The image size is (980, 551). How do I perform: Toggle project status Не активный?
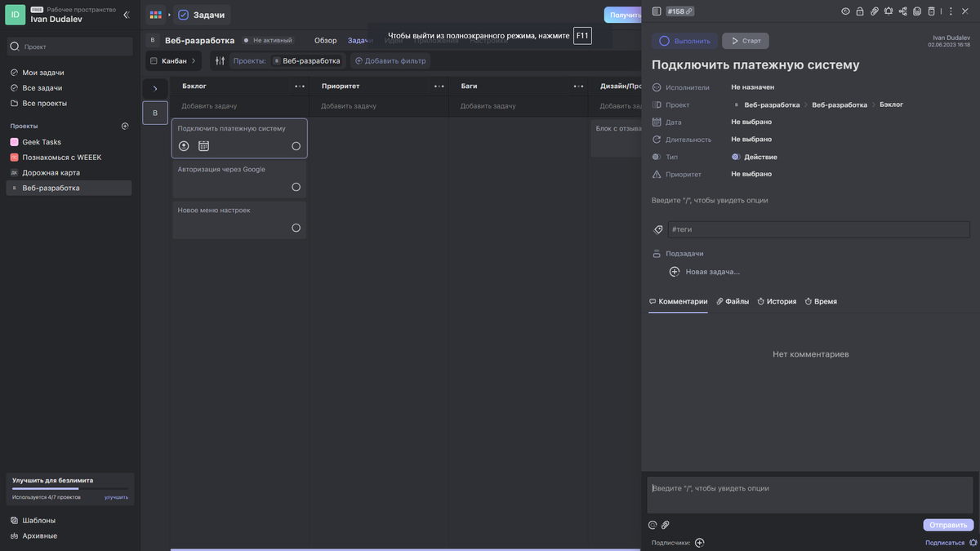[x=268, y=40]
